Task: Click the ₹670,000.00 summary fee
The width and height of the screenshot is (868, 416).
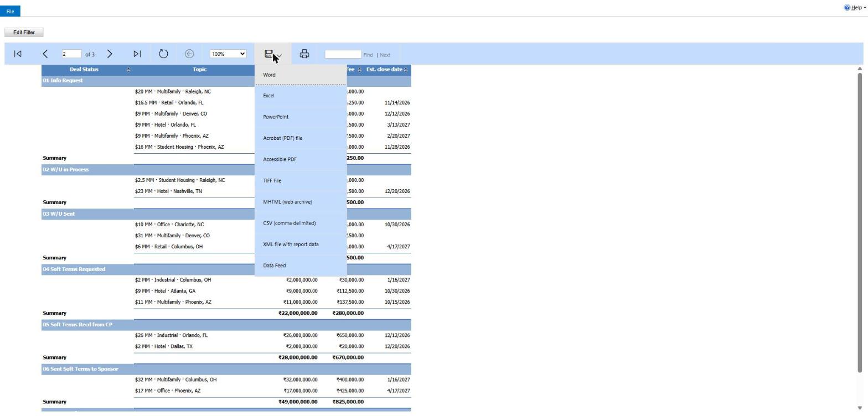Action: pos(348,357)
